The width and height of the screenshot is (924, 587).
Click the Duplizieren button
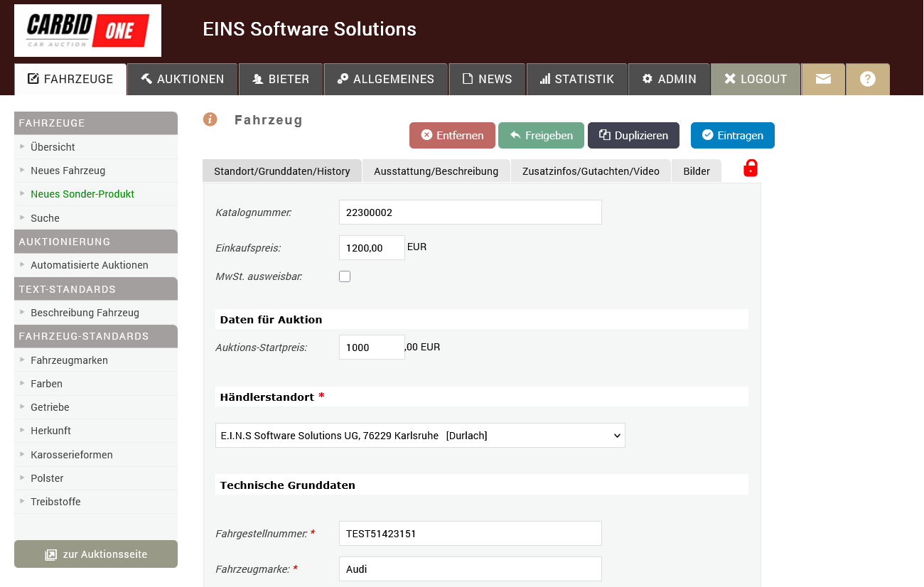click(633, 135)
